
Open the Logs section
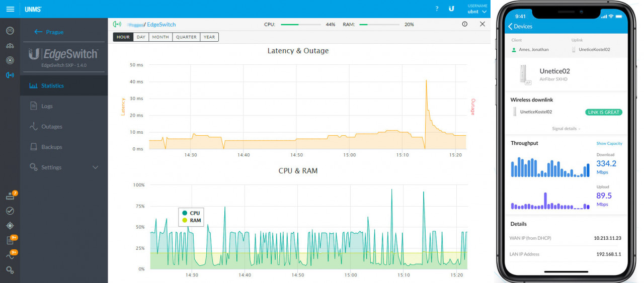coord(64,106)
